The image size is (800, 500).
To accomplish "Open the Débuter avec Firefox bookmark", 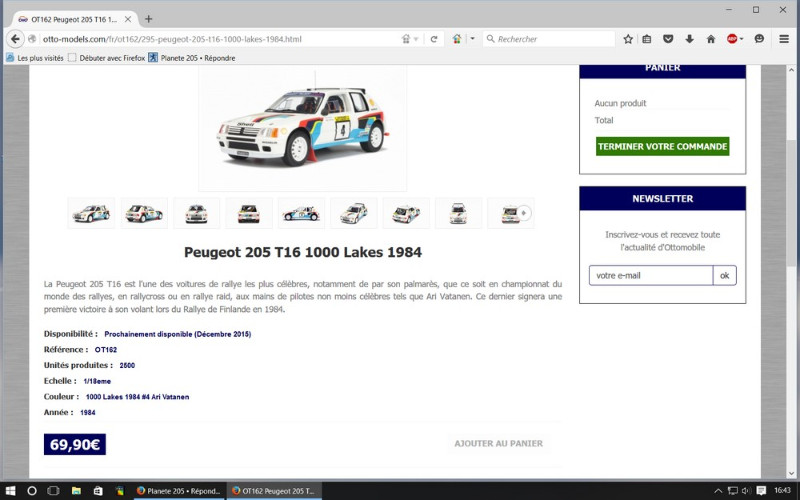I will click(107, 58).
